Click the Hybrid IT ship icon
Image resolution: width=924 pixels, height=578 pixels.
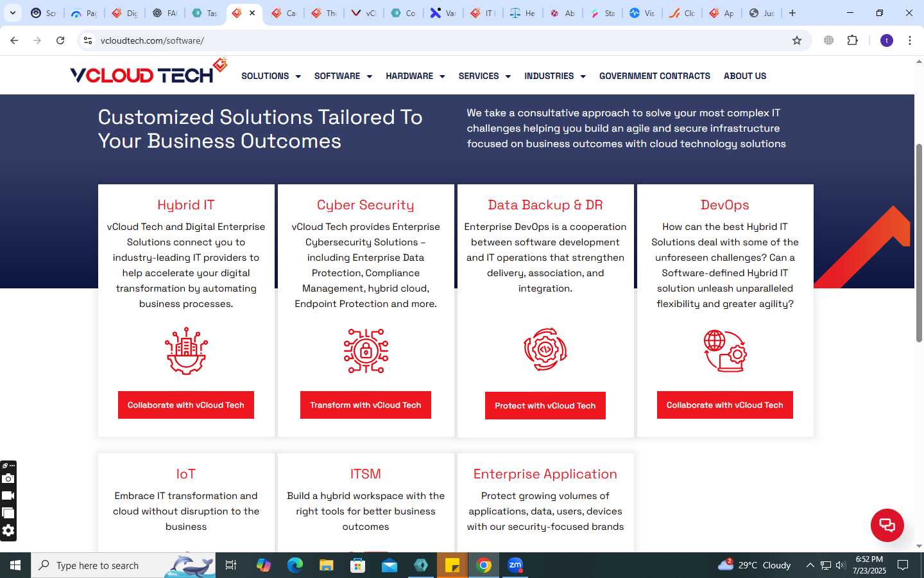(186, 351)
